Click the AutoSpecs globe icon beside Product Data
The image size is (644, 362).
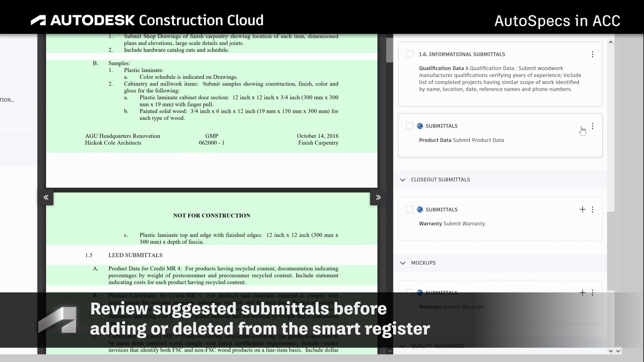tap(420, 126)
